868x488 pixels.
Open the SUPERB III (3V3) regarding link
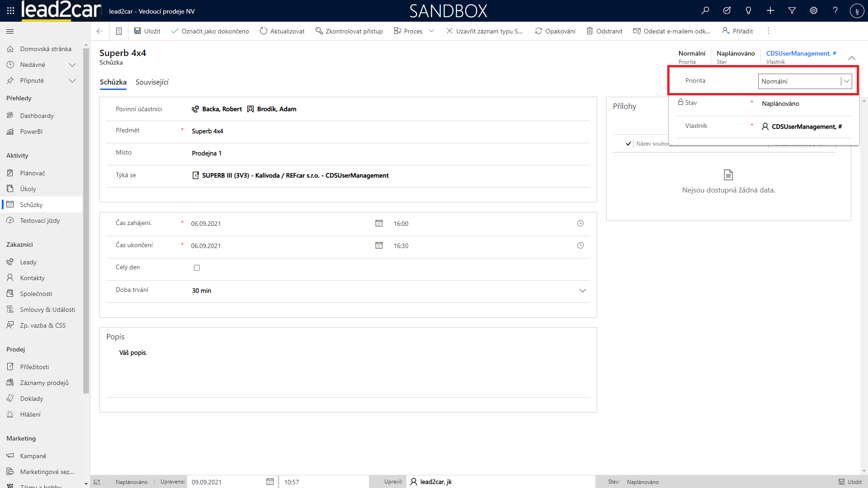point(295,175)
